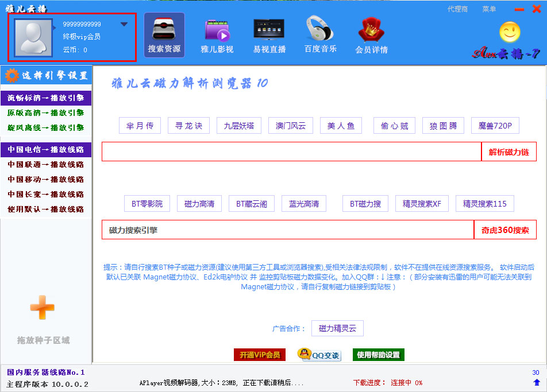Select 使用默认 playback line

pyautogui.click(x=46, y=209)
